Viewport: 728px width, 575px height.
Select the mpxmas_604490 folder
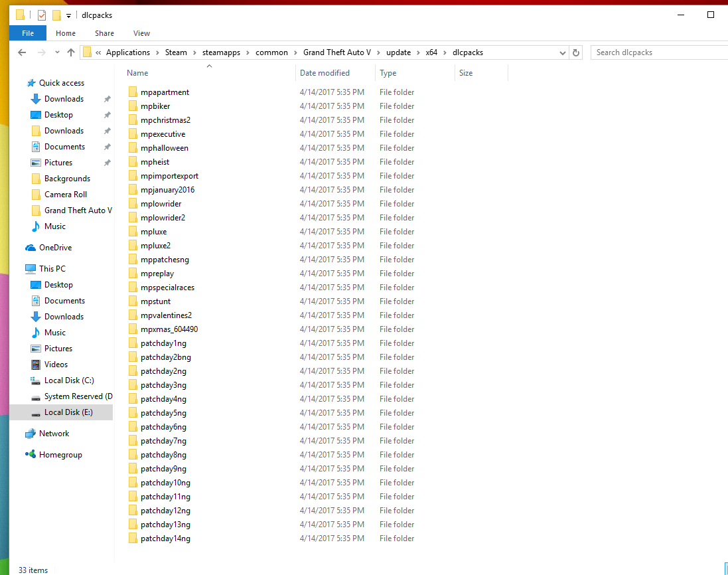tap(169, 329)
